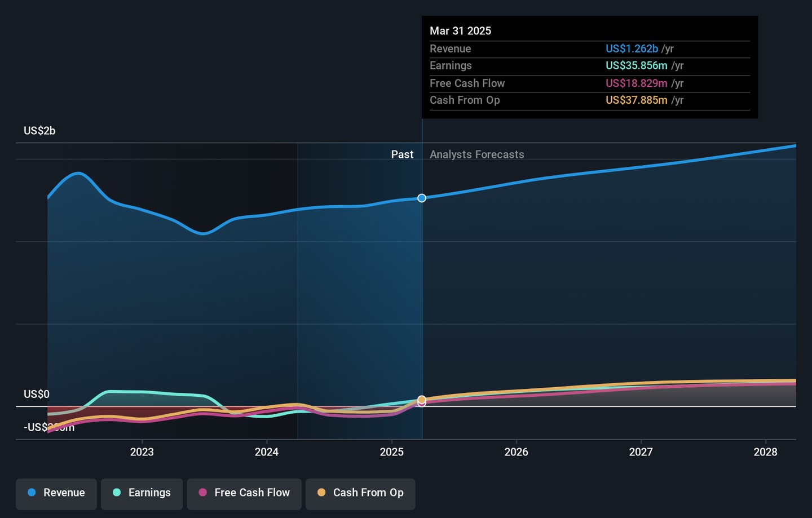The height and width of the screenshot is (518, 812).
Task: Click the Mar 31 2025 tooltip date
Action: click(x=460, y=31)
